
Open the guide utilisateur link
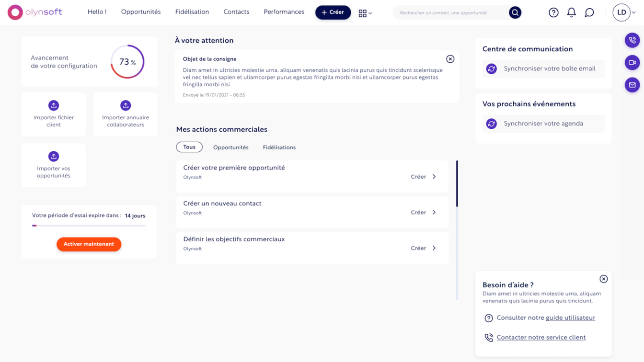[x=570, y=318]
